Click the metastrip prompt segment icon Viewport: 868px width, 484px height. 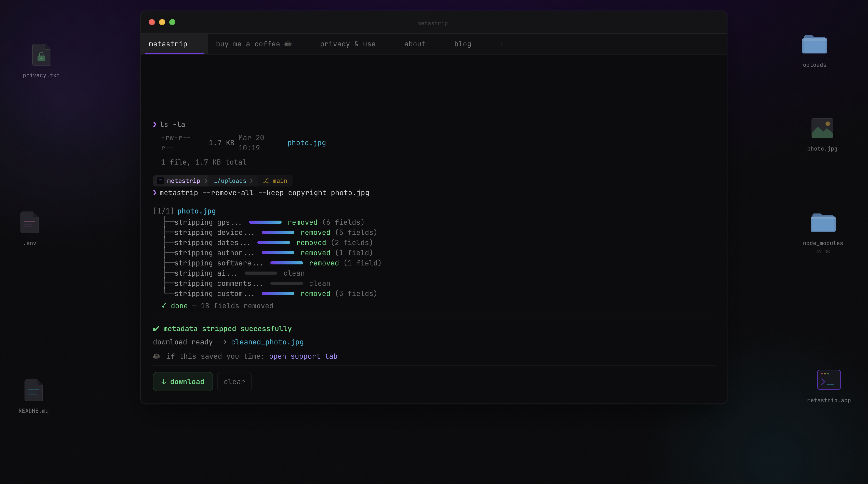[160, 181]
